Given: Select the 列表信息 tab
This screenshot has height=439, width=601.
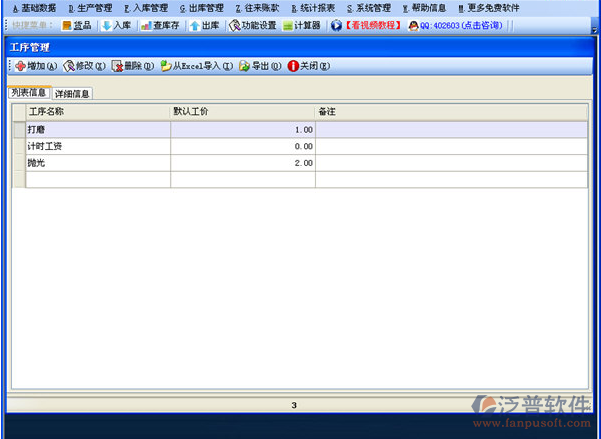Looking at the screenshot, I should pos(28,92).
